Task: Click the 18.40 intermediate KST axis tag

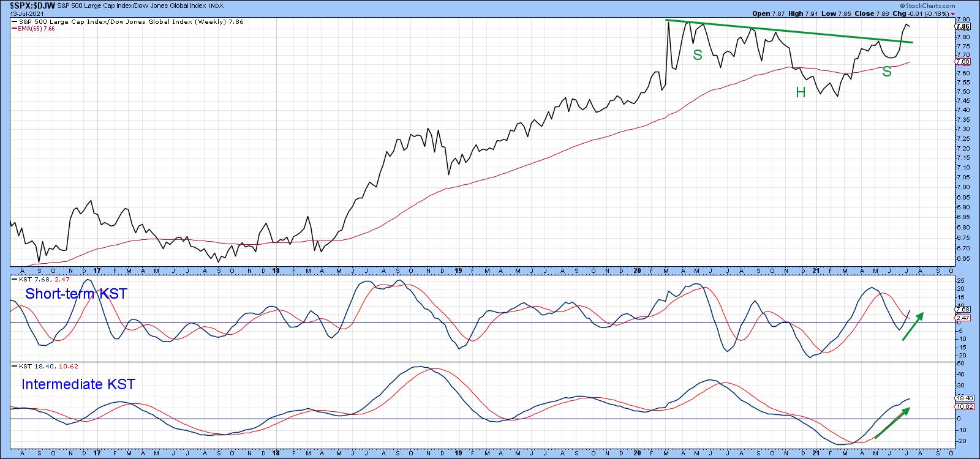Action: [x=963, y=398]
